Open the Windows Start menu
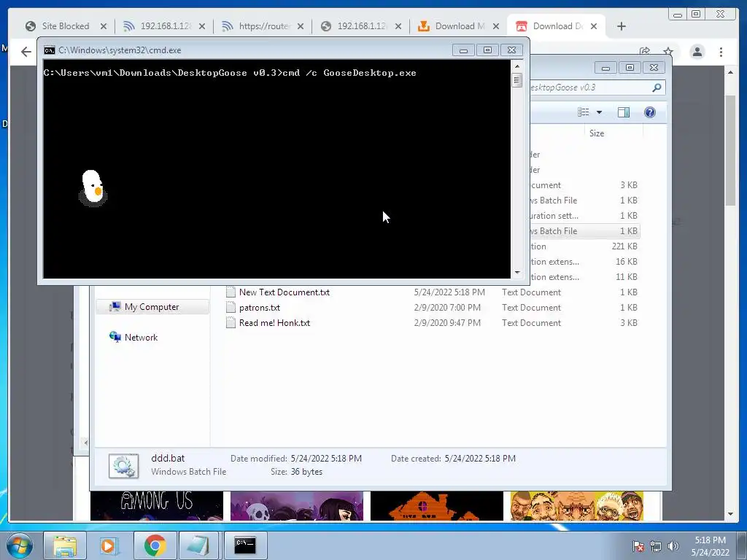This screenshot has height=560, width=747. coord(19,545)
